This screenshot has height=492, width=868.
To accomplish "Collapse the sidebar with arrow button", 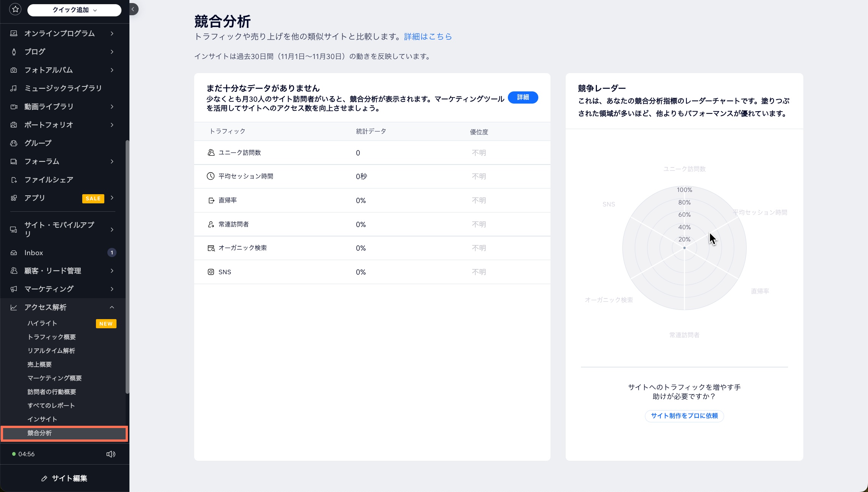I will 133,9.
